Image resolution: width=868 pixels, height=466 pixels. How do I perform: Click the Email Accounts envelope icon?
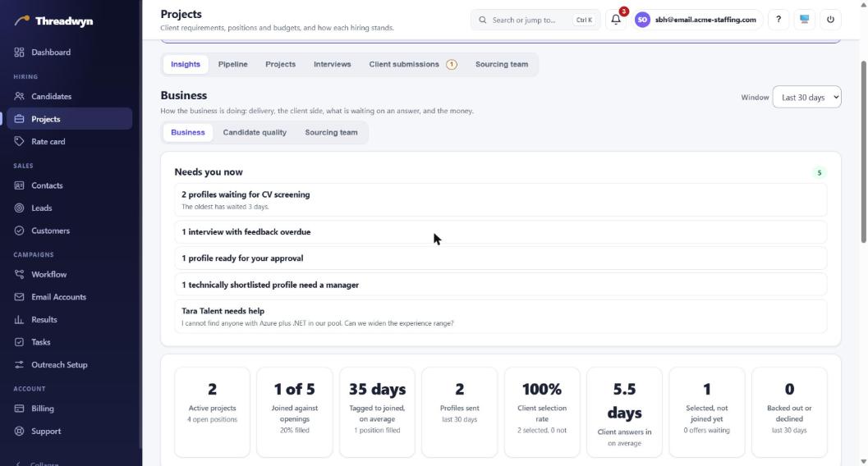tap(20, 297)
